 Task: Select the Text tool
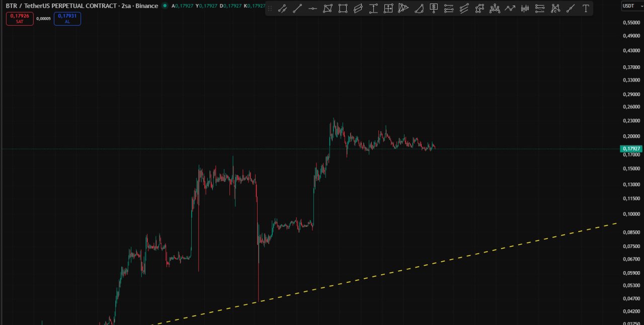coord(586,9)
